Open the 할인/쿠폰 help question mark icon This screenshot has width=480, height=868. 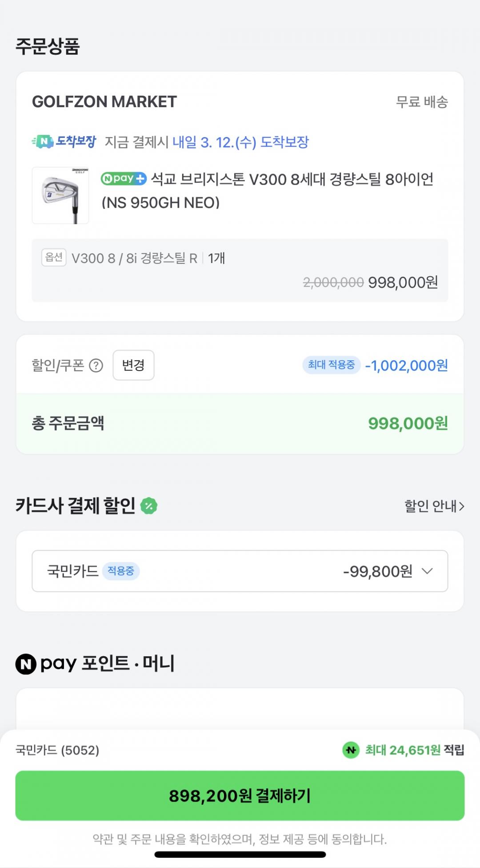(x=96, y=366)
